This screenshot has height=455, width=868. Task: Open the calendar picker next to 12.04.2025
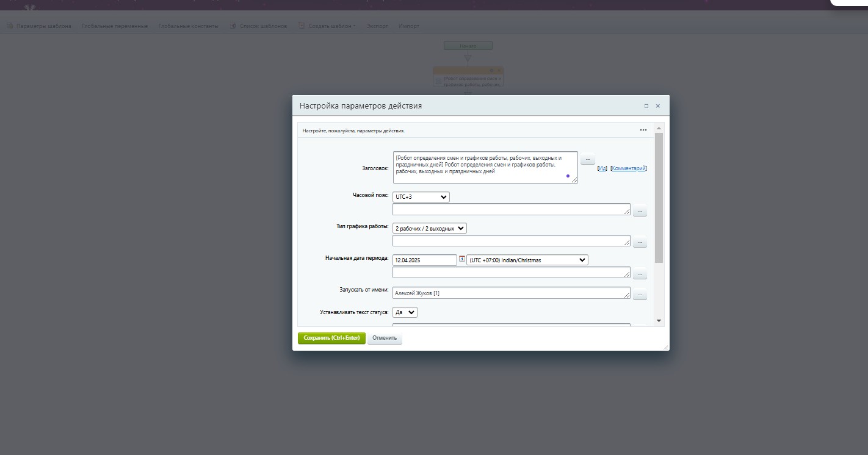[462, 259]
